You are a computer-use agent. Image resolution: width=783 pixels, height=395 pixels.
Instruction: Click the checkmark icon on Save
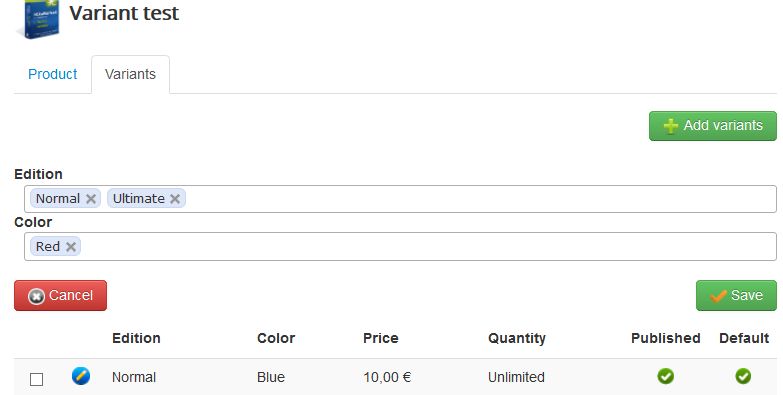[718, 296]
